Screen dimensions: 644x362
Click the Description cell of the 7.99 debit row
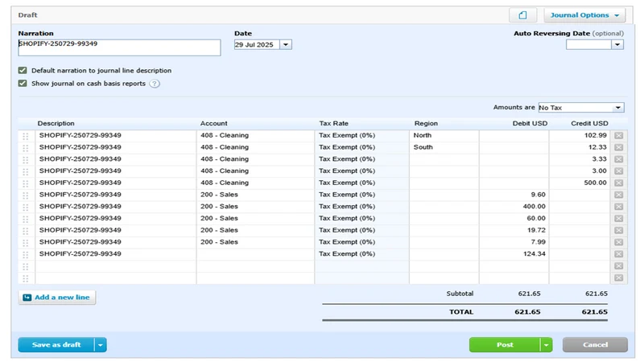(x=116, y=242)
